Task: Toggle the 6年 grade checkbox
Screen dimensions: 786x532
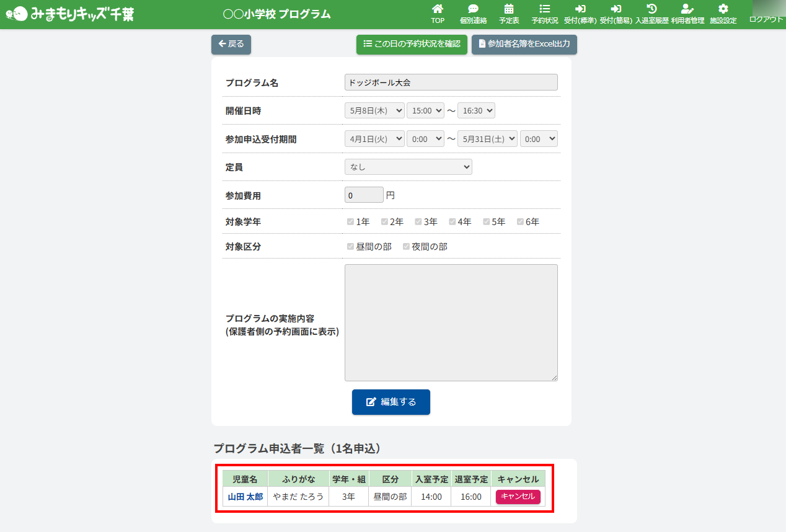Action: click(x=521, y=222)
